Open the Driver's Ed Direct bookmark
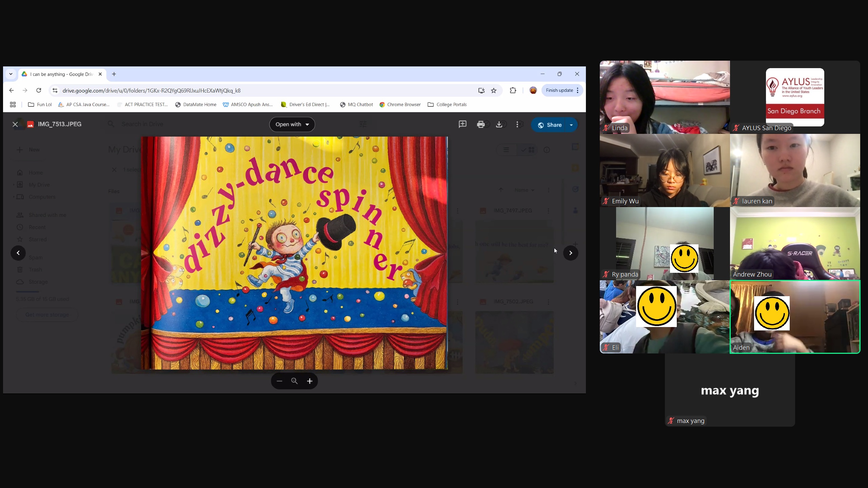This screenshot has width=868, height=488. point(305,105)
